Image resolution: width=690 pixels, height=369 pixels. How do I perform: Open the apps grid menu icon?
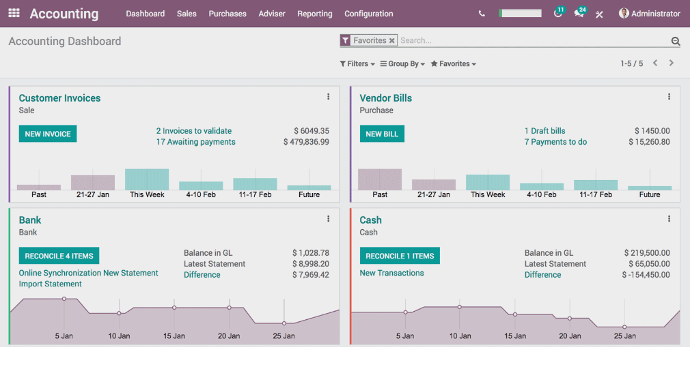(14, 13)
